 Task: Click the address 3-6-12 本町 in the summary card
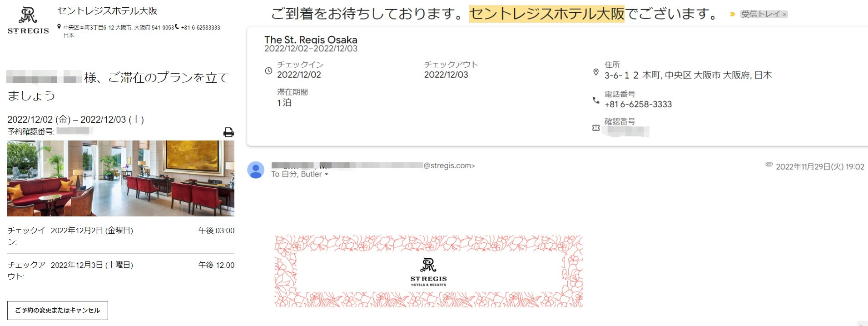tap(632, 75)
